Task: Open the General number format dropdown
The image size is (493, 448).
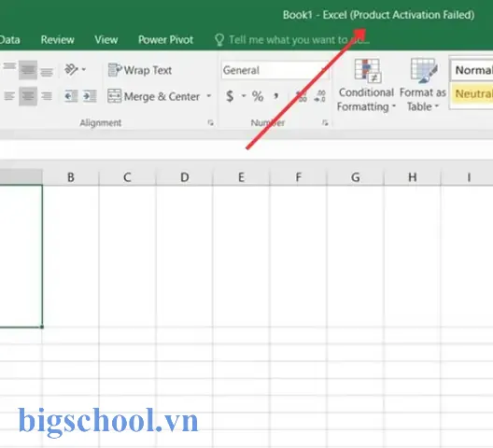Action: 275,70
